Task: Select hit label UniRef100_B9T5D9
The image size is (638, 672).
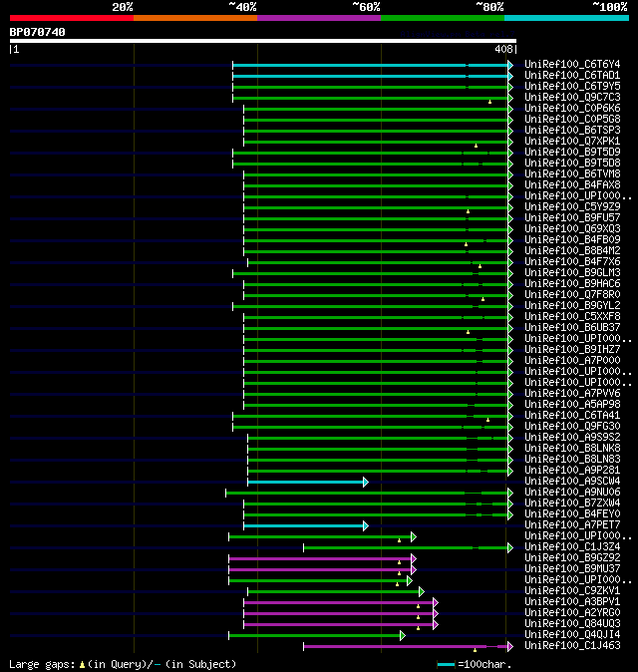Action: [x=572, y=152]
